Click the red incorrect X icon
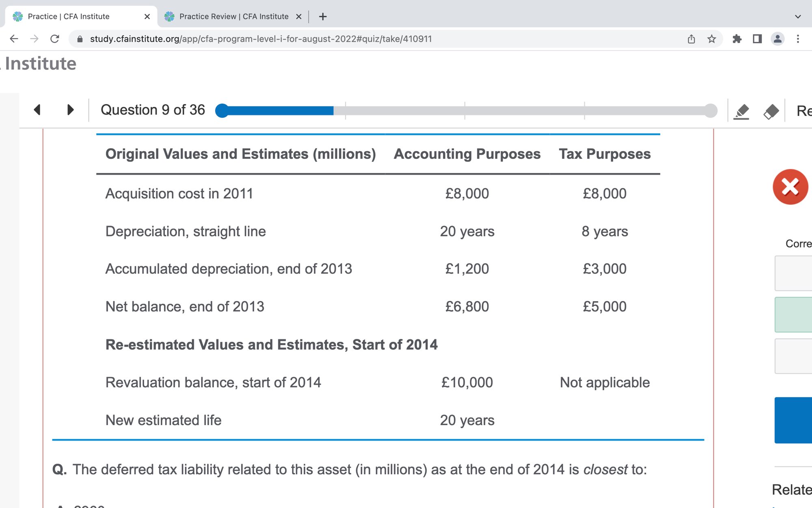 click(x=790, y=187)
